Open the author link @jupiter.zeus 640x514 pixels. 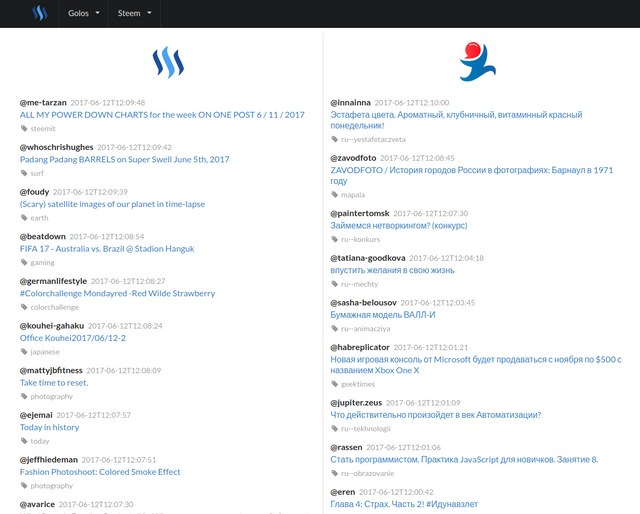pyautogui.click(x=356, y=403)
